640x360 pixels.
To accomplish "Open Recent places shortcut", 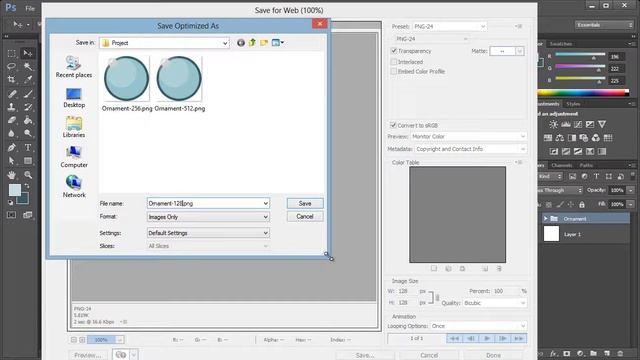I will [x=74, y=67].
